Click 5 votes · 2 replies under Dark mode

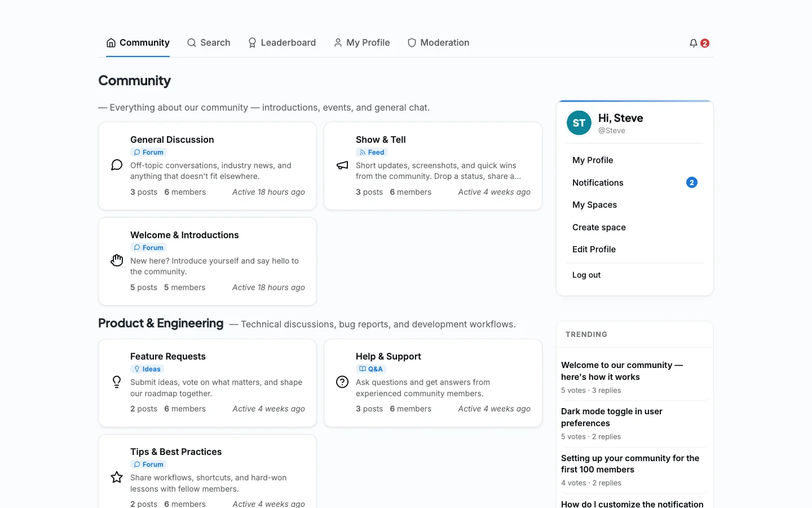[x=591, y=436]
